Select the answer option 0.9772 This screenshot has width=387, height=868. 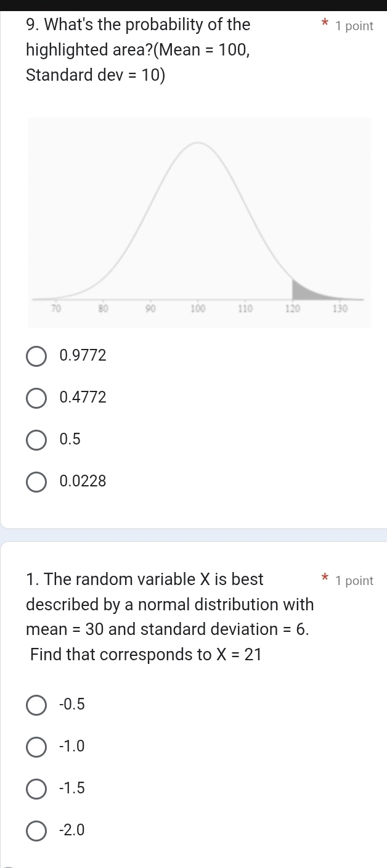pos(36,355)
